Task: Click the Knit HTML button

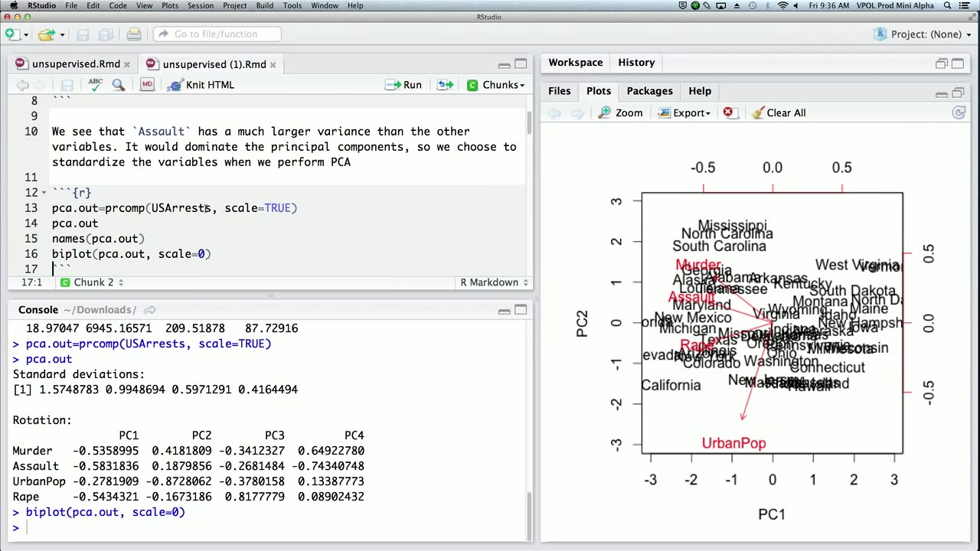Action: point(201,85)
